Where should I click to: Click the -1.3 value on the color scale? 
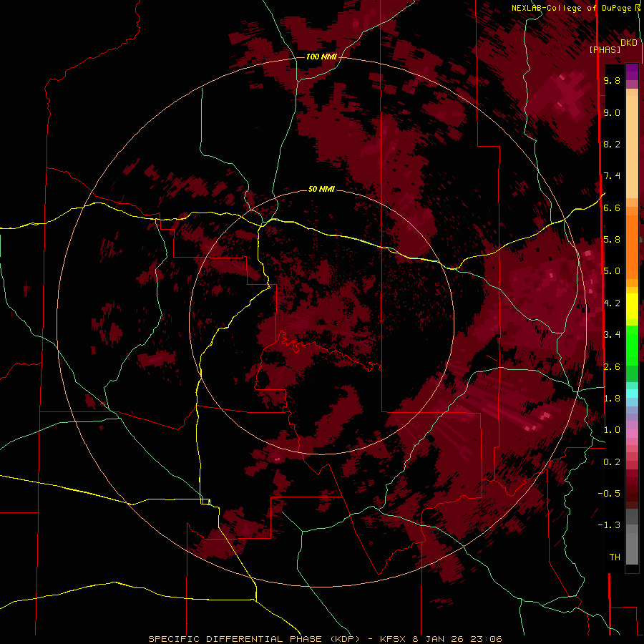pyautogui.click(x=609, y=525)
